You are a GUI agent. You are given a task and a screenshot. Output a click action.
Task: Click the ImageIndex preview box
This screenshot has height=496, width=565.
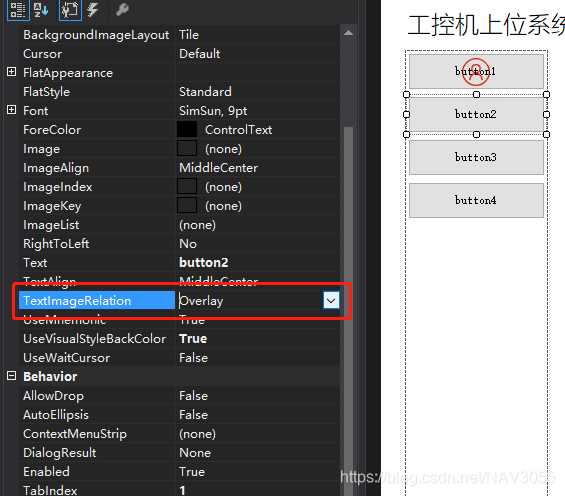coord(187,187)
